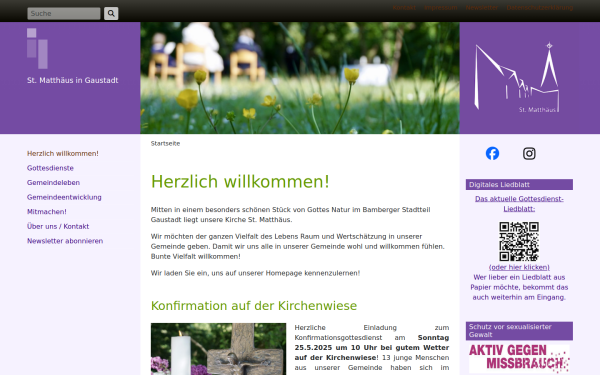This screenshot has height=375, width=600.
Task: Click the Herzlich willkommen! main heading
Action: pyautogui.click(x=240, y=181)
